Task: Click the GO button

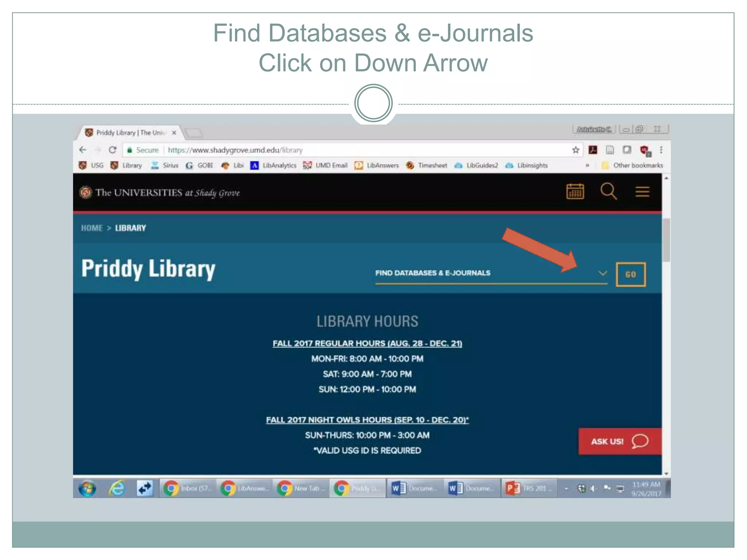Action: pyautogui.click(x=631, y=275)
